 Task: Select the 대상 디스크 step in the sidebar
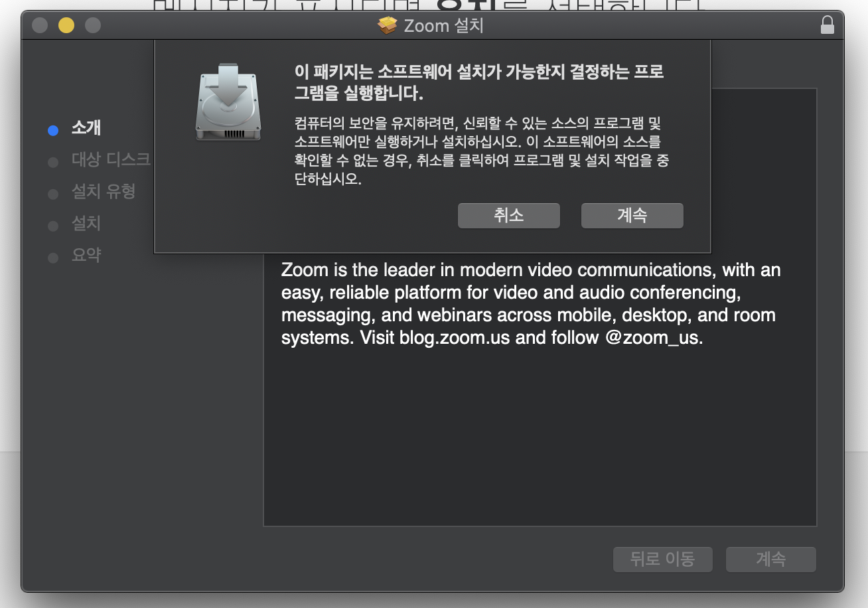[111, 160]
